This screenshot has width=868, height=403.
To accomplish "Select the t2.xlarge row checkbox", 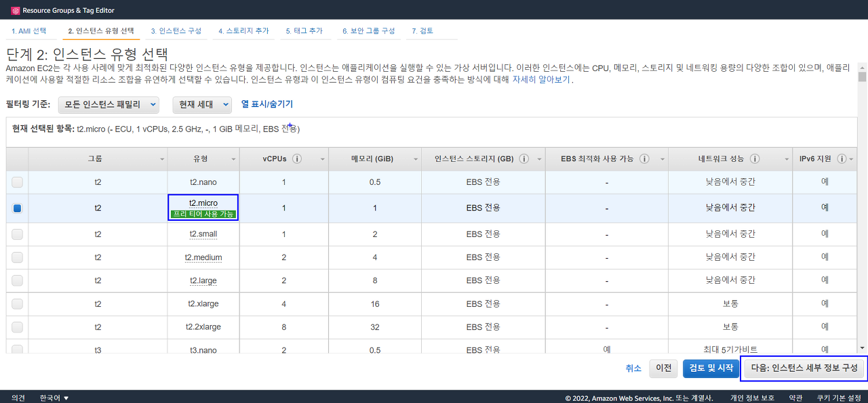I will [17, 303].
